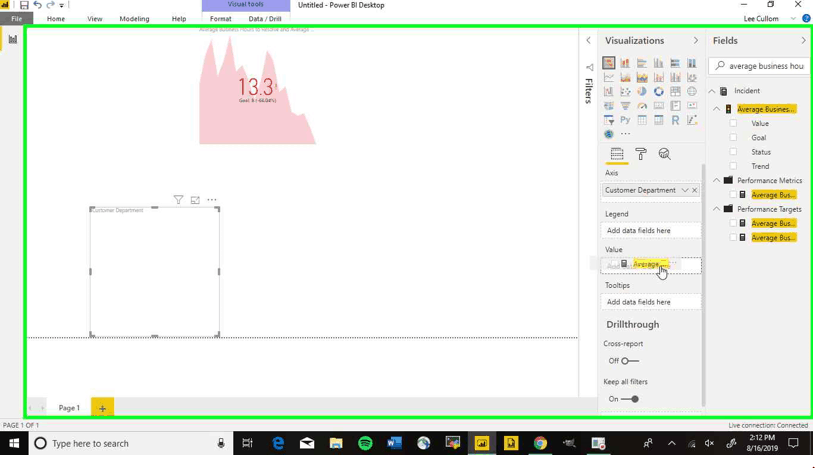Image resolution: width=815 pixels, height=468 pixels.
Task: Select the Page 1 tab
Action: [69, 408]
